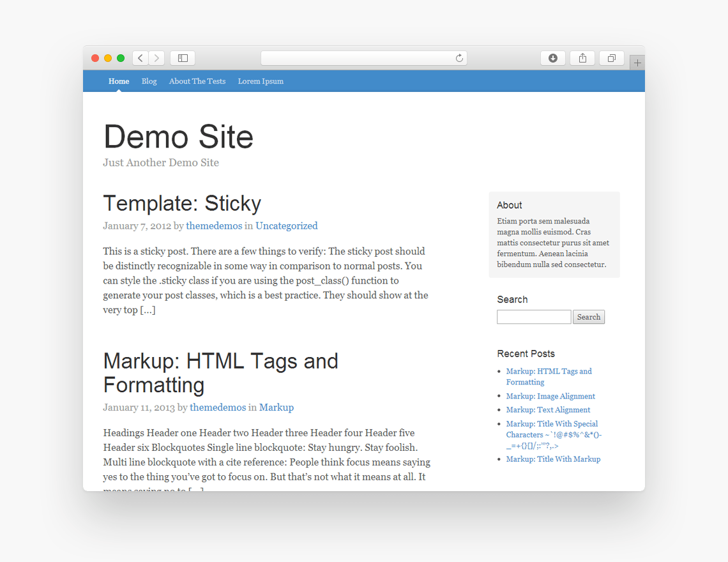
Task: Open the About The Tests page
Action: [197, 81]
